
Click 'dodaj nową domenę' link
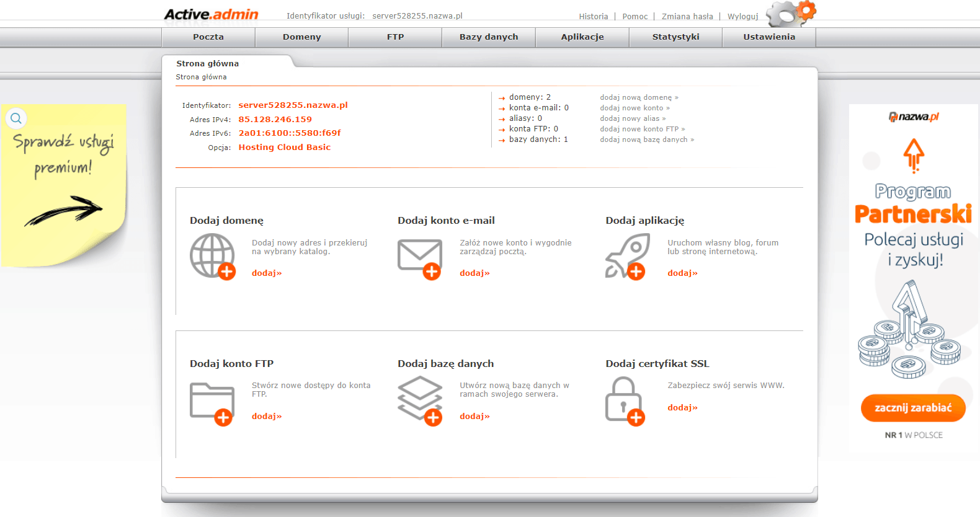coord(639,97)
